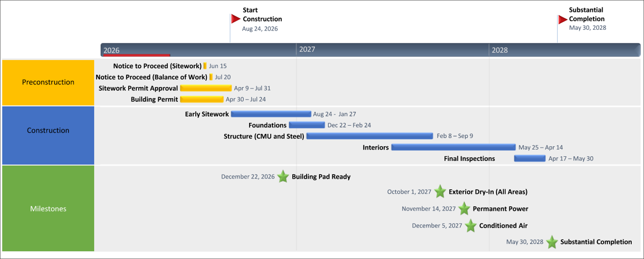Image resolution: width=644 pixels, height=259 pixels.
Task: Select the Structure (CMU and Steel) bar
Action: click(x=369, y=136)
